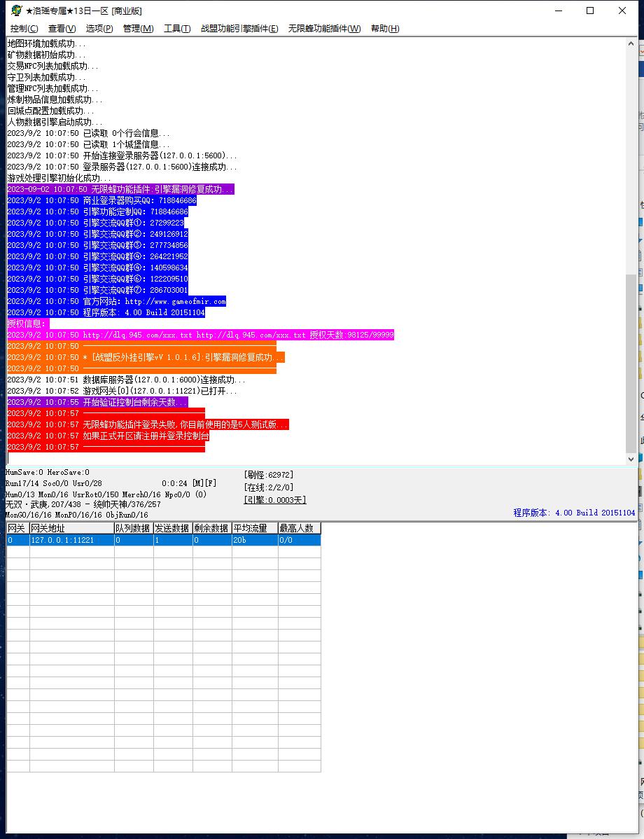The height and width of the screenshot is (839, 644).
Task: Open the 战盟功能引擎插件(E) menu
Action: click(x=239, y=28)
